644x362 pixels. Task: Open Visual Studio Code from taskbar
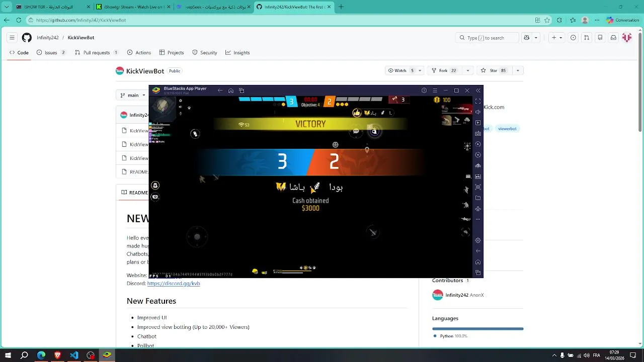coord(74,355)
